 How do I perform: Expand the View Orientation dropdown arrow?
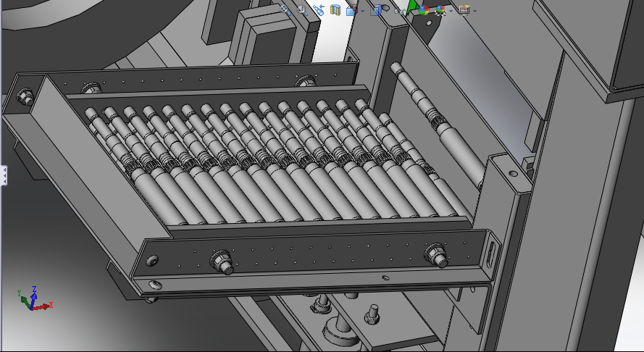pyautogui.click(x=362, y=11)
